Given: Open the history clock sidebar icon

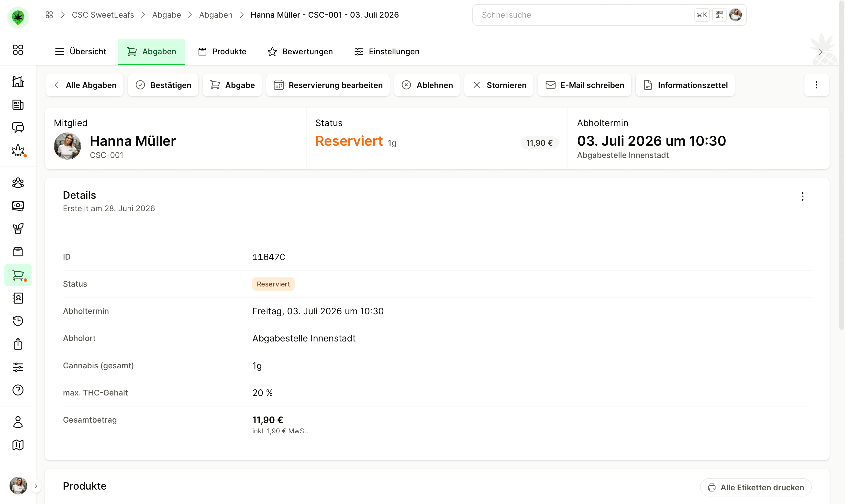Looking at the screenshot, I should tap(18, 321).
